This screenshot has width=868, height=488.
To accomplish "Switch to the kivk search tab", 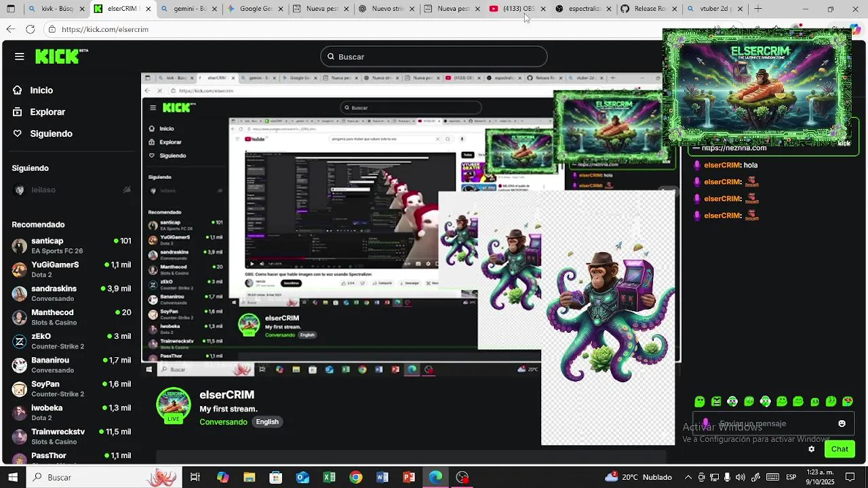I will (58, 9).
